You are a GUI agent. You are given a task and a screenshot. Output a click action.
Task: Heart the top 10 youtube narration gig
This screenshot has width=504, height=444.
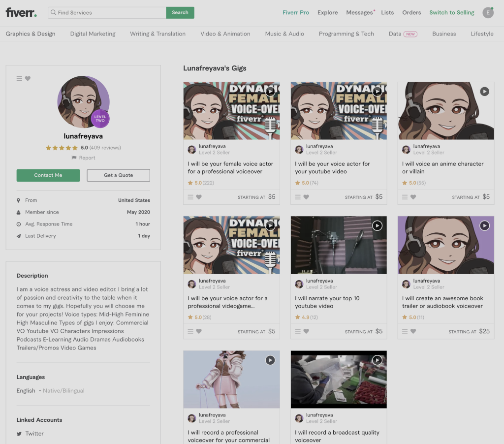tap(306, 331)
